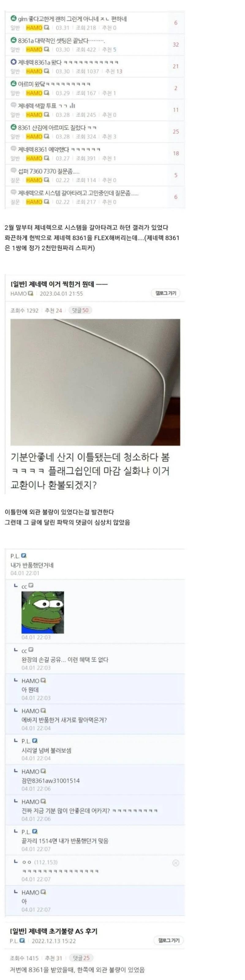Click the HAMO nickname on the serial number reply
The width and height of the screenshot is (245, 980).
tap(31, 772)
